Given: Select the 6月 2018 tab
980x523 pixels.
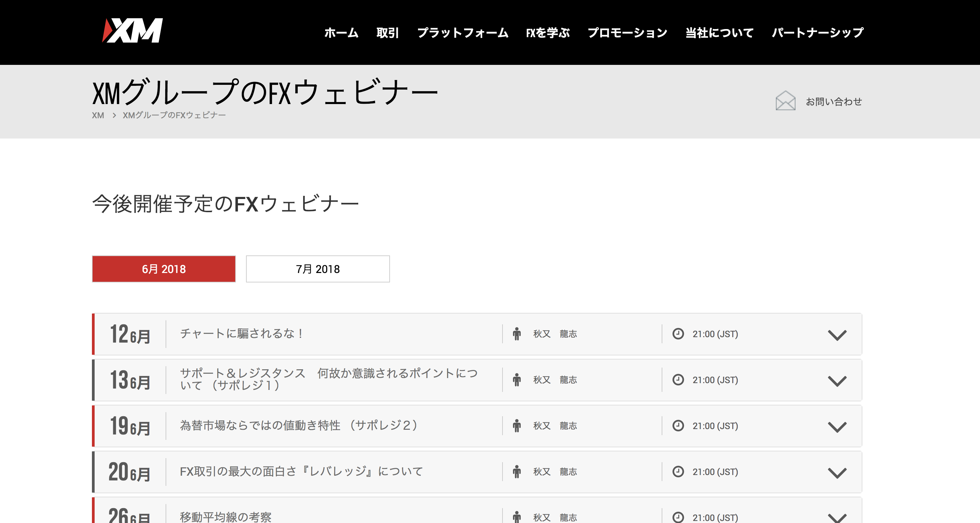Looking at the screenshot, I should click(164, 269).
